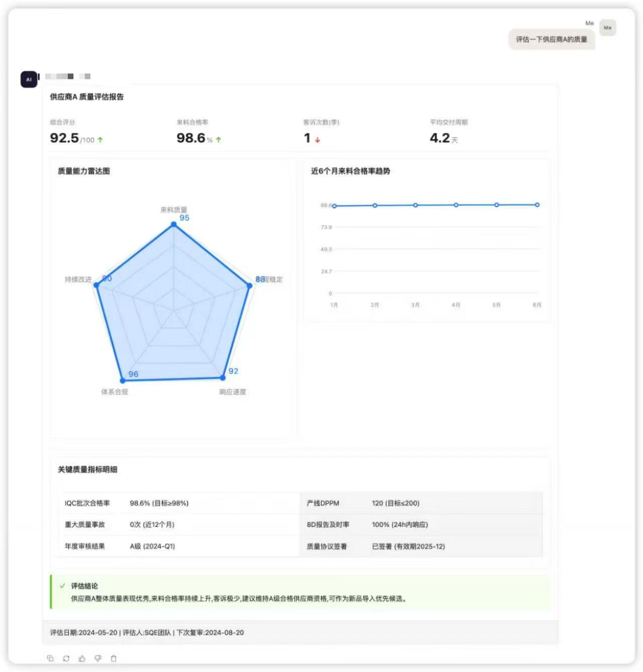The width and height of the screenshot is (643, 672).
Task: Click the 6月 data point on trend line
Action: (537, 205)
